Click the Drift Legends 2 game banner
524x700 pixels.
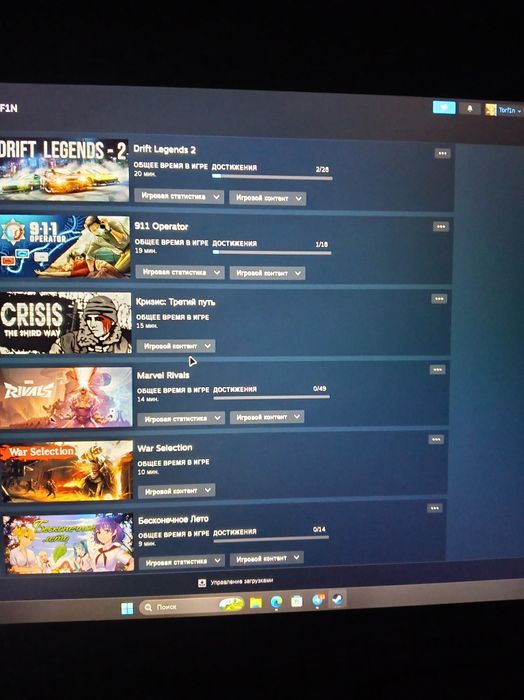(x=64, y=170)
